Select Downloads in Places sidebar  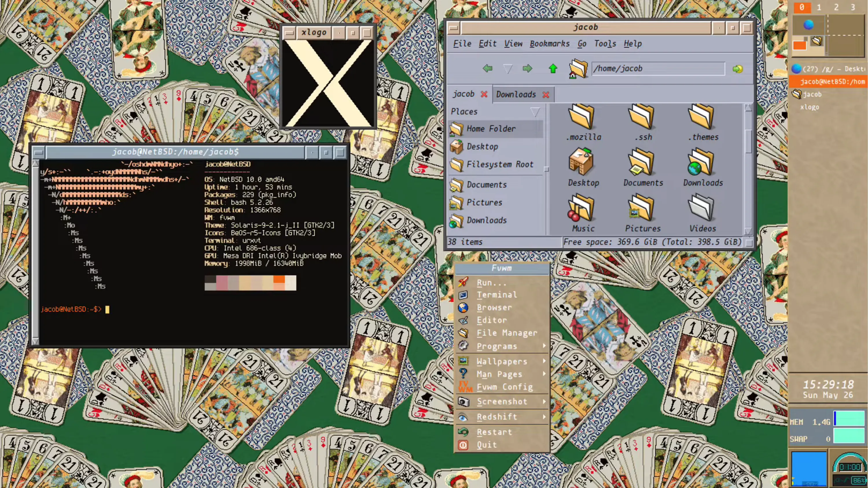tap(496, 220)
